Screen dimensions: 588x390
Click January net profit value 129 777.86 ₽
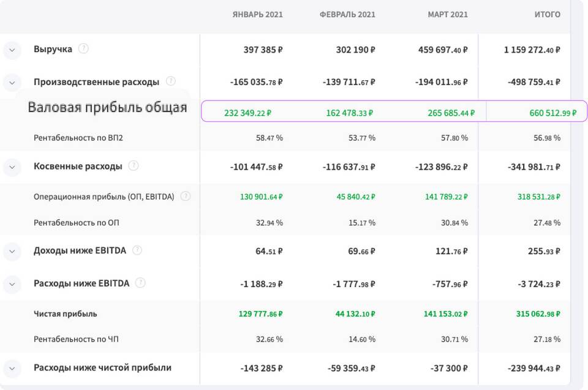(260, 314)
